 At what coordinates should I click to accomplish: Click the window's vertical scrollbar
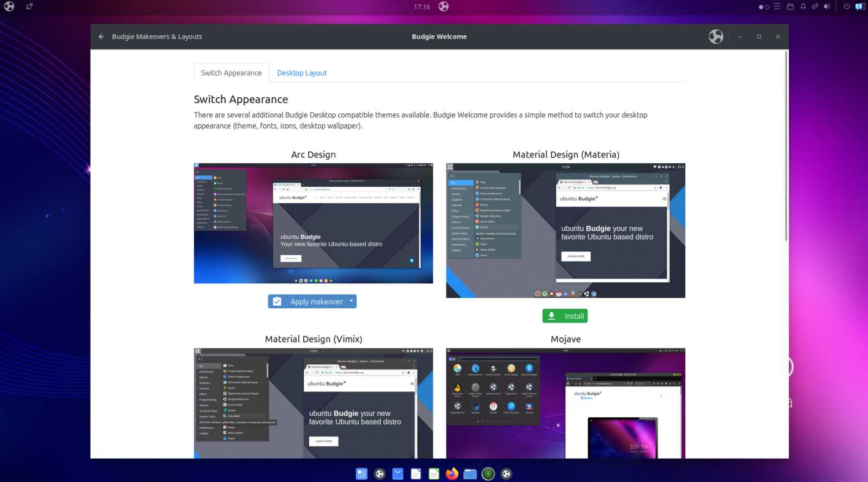[786, 145]
